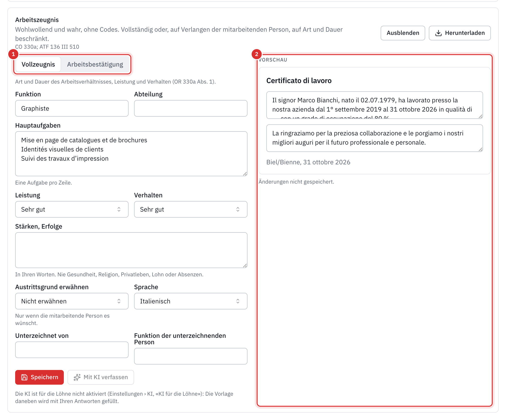Save the form with Speichern
This screenshot has width=506, height=420.
click(39, 377)
